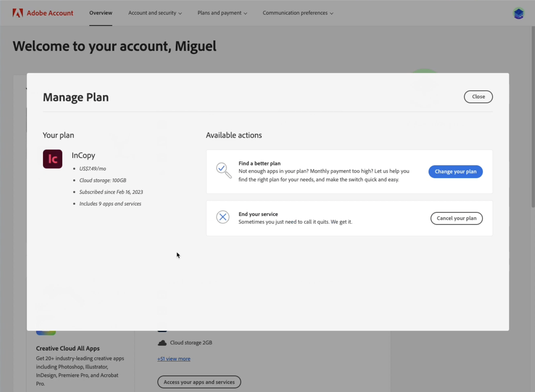Expand the Account and security menu
Image resolution: width=535 pixels, height=392 pixels.
[155, 13]
